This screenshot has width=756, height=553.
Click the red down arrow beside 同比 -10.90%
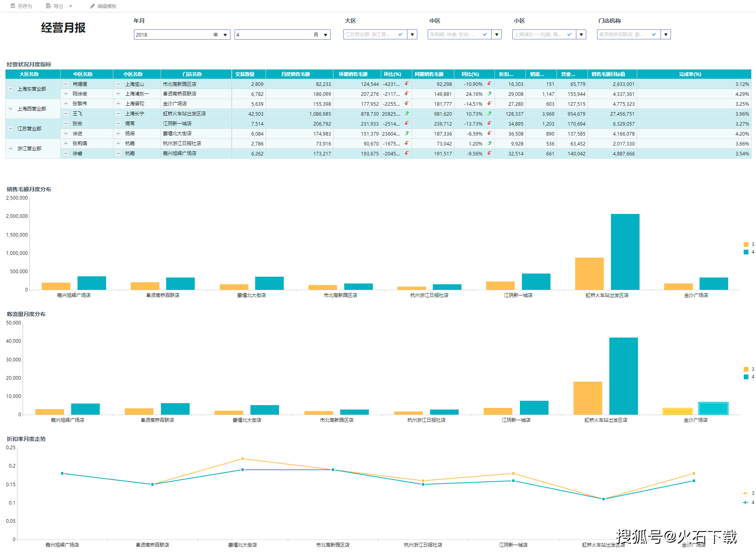point(489,84)
